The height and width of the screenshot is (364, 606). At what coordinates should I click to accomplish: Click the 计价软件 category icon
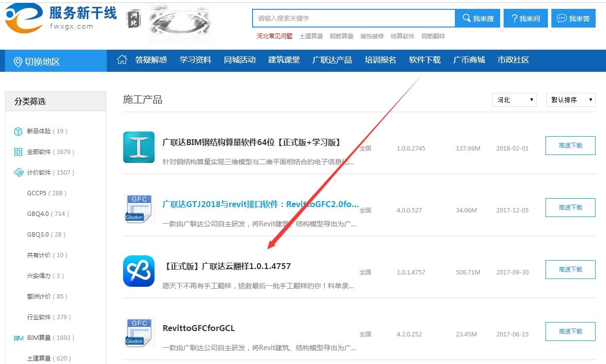click(x=18, y=173)
